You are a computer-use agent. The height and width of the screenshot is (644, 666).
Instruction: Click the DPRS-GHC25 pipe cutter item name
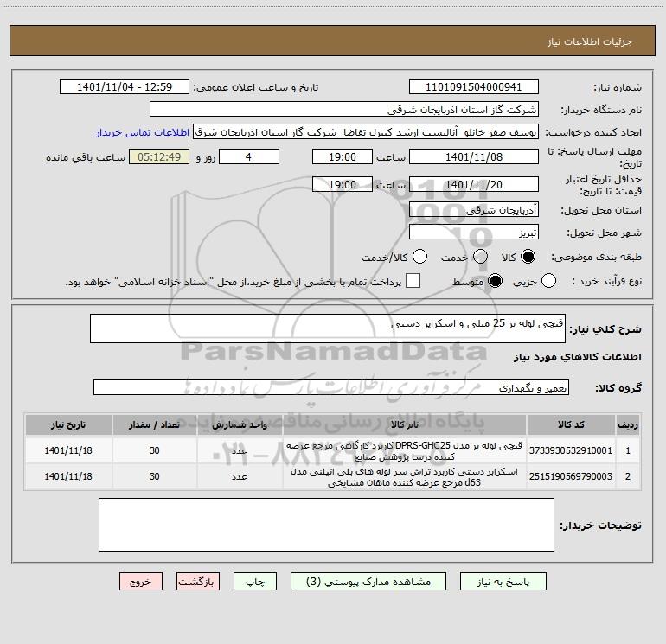click(405, 451)
